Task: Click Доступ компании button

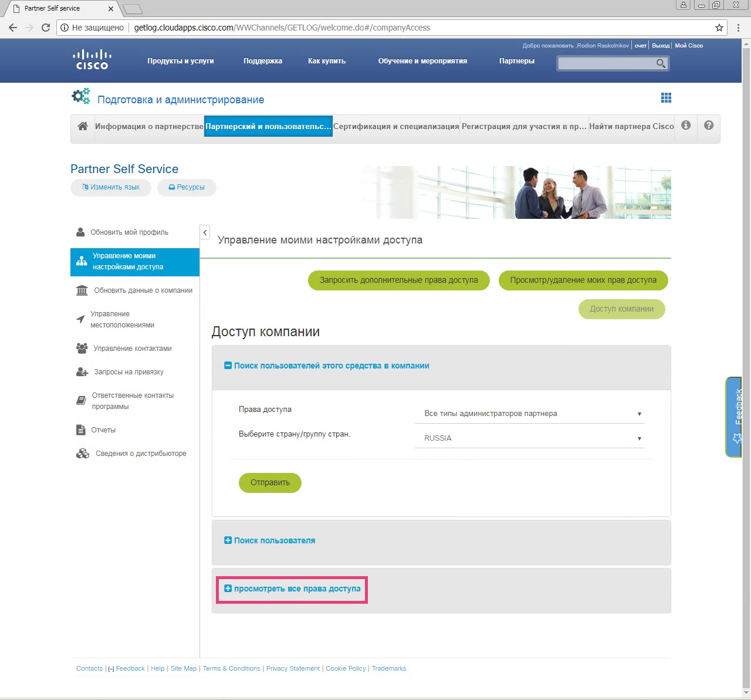Action: point(622,309)
